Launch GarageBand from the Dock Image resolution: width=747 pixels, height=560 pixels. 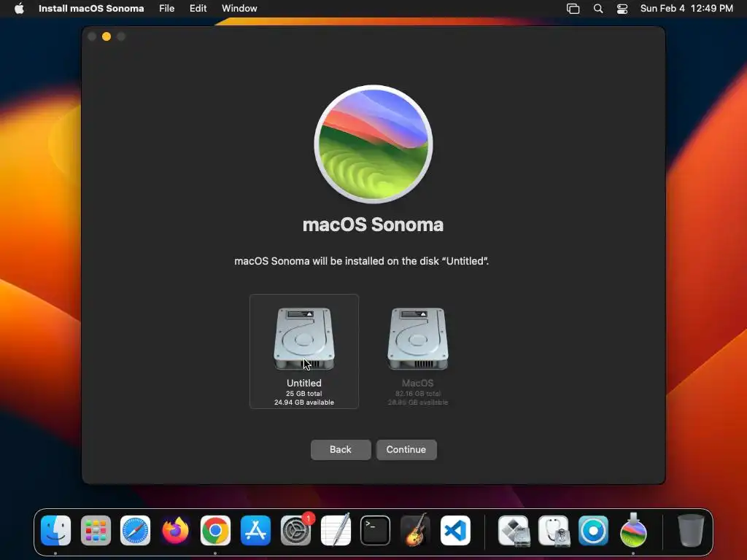coord(415,531)
